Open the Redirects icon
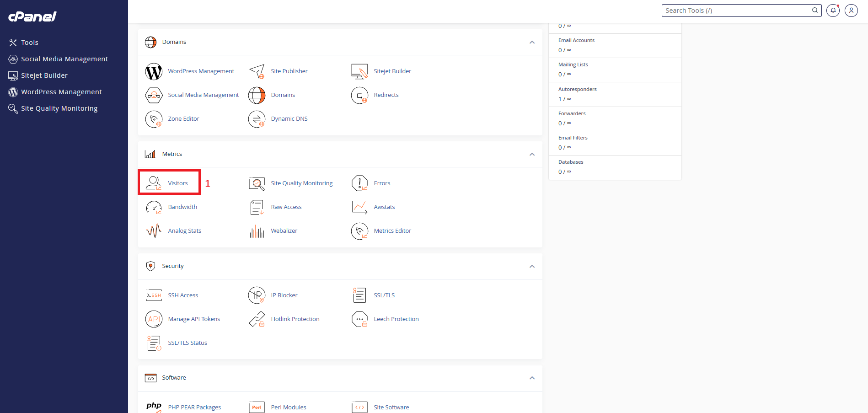 [359, 95]
